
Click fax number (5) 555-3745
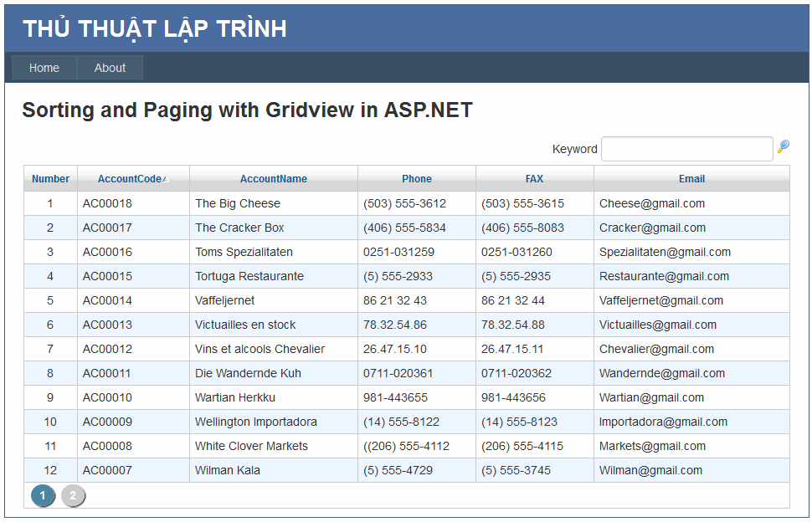coord(516,470)
